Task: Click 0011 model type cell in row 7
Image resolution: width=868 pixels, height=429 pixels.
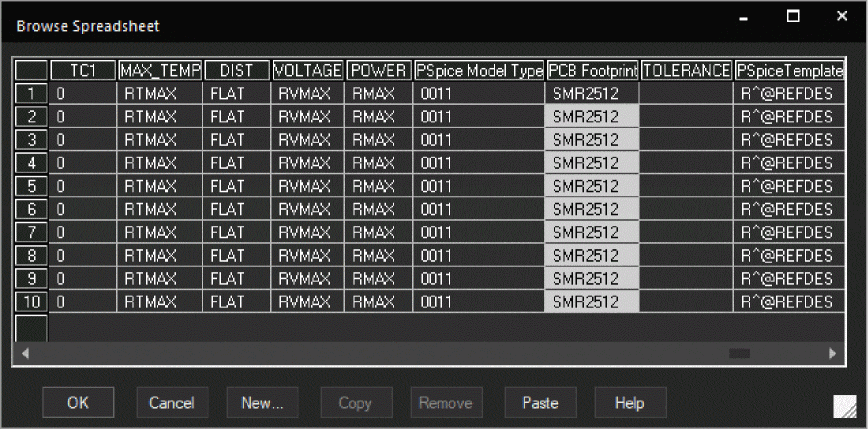Action: 479,232
